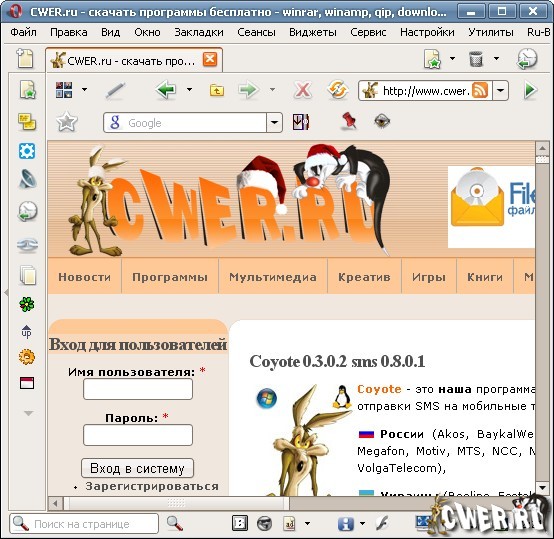Open the Правка menu
This screenshot has width=554, height=539.
pos(69,32)
